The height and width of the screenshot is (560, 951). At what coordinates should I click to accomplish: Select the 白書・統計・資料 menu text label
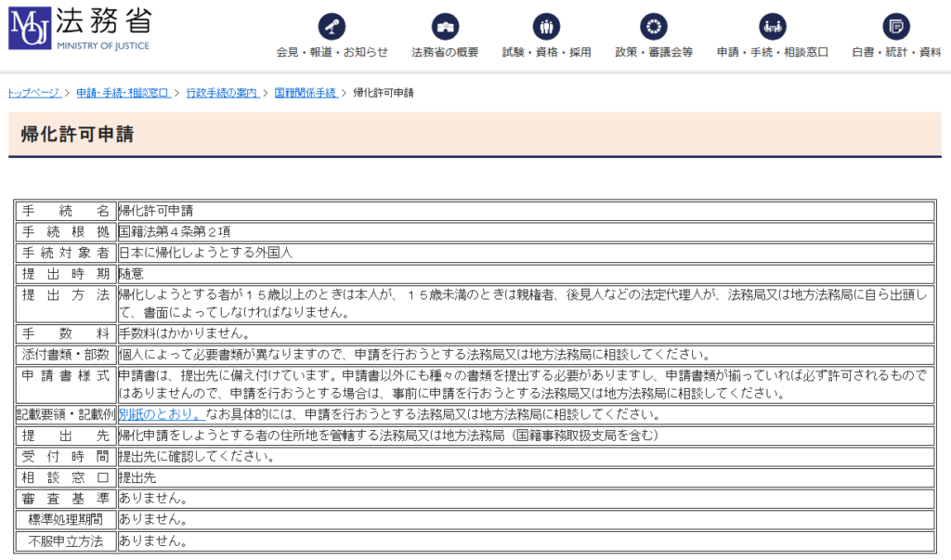click(896, 53)
